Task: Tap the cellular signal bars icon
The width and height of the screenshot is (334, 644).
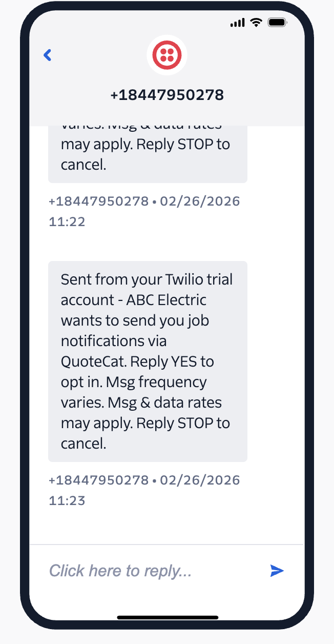Action: (x=236, y=22)
